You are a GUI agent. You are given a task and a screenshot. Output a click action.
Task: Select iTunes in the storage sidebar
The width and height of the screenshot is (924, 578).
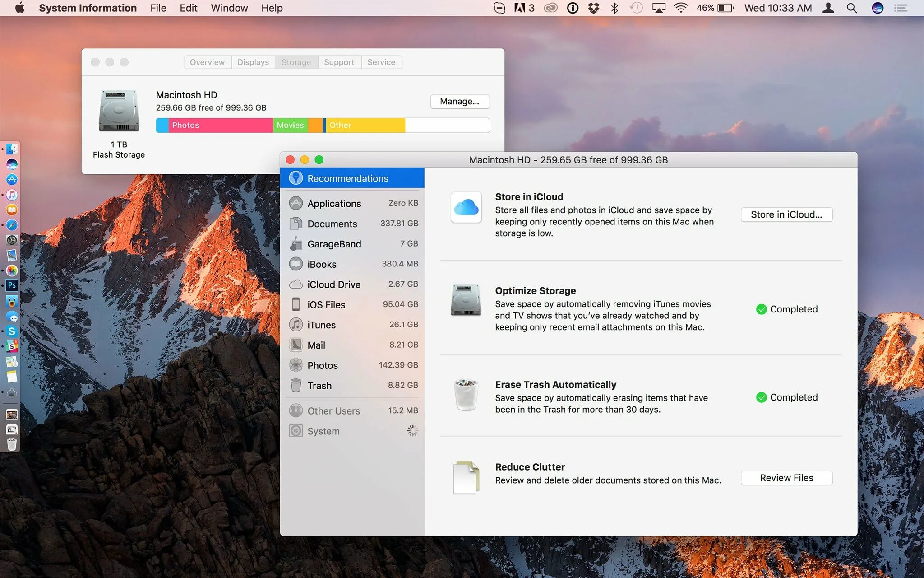tap(321, 325)
